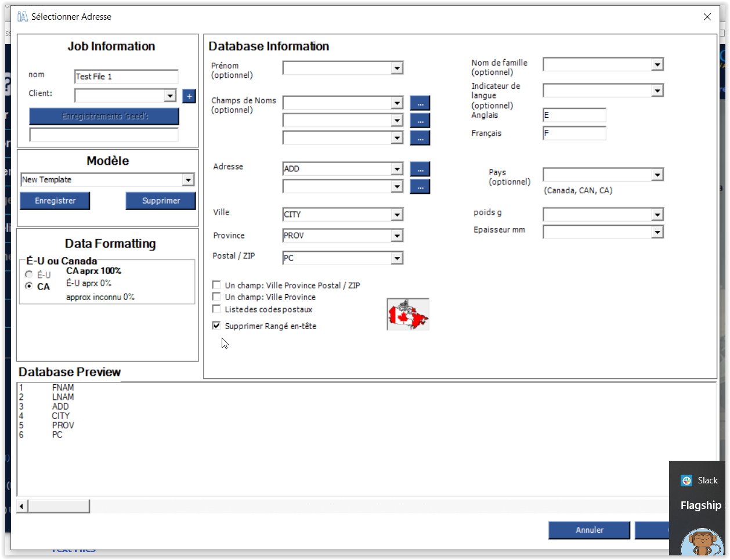This screenshot has width=730, height=560.
Task: Select the PROV row in Database Preview
Action: coord(63,425)
